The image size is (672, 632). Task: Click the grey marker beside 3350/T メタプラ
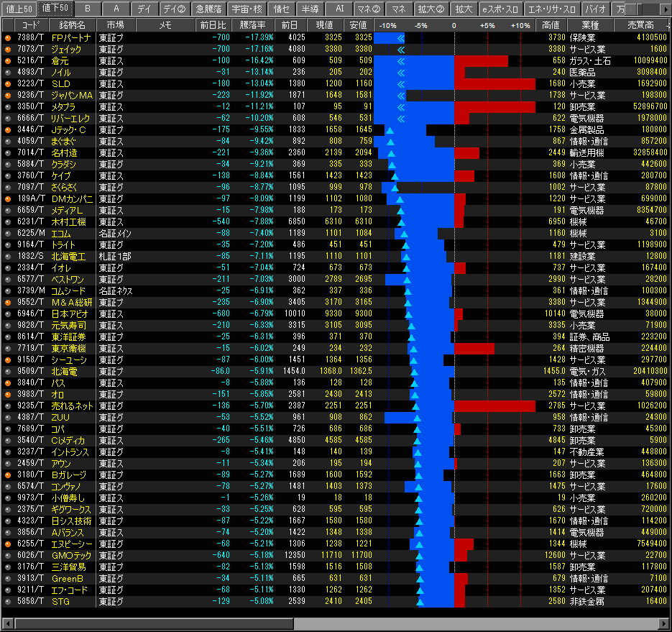8,107
